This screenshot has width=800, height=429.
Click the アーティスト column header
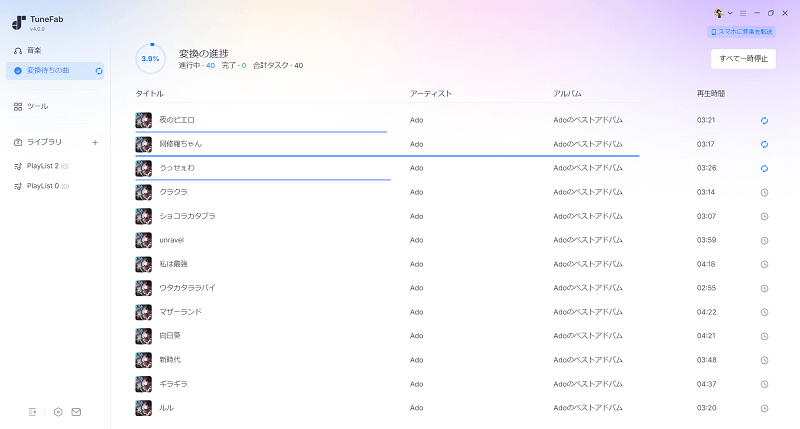(431, 93)
